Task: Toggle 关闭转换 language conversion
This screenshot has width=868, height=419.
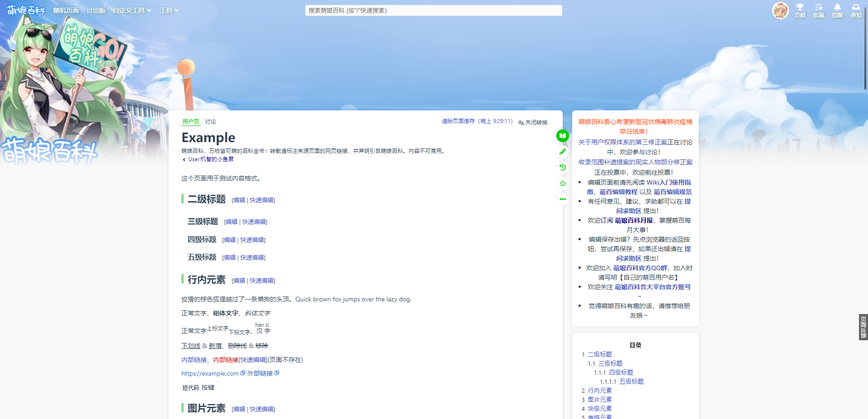Action: point(533,122)
